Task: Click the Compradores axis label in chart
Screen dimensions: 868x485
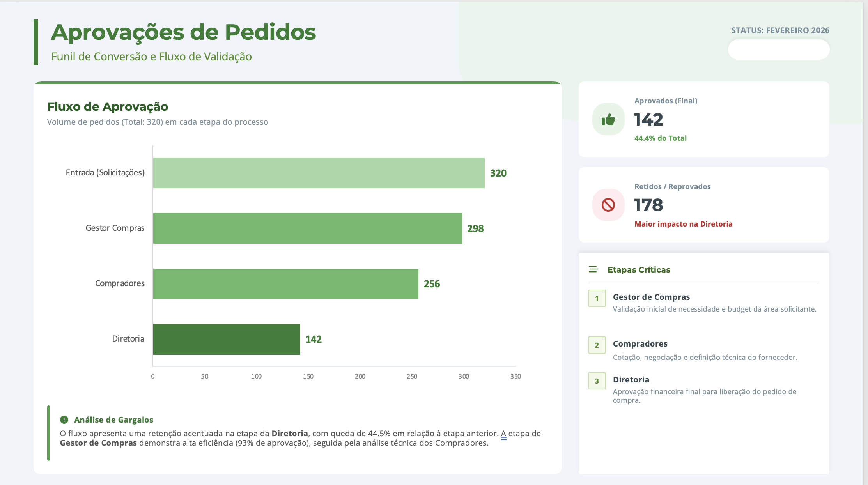Action: 120,283
